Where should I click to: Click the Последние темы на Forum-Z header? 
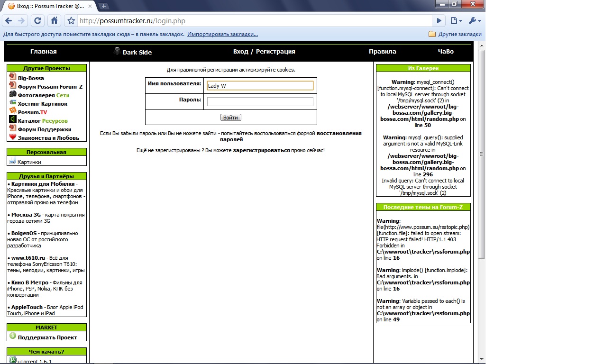tap(423, 207)
